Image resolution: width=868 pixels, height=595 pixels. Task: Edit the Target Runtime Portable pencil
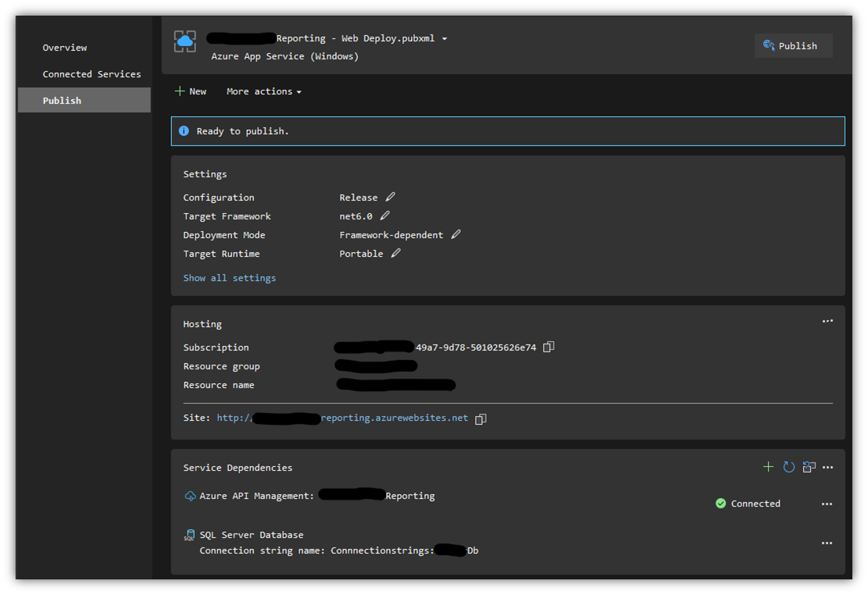396,254
